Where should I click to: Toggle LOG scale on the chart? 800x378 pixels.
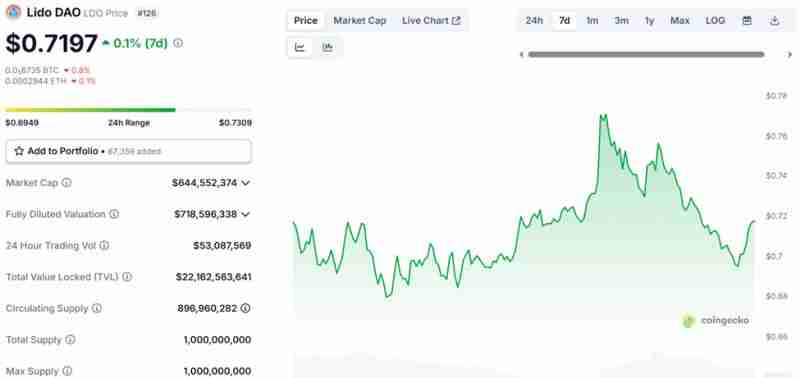click(x=715, y=21)
